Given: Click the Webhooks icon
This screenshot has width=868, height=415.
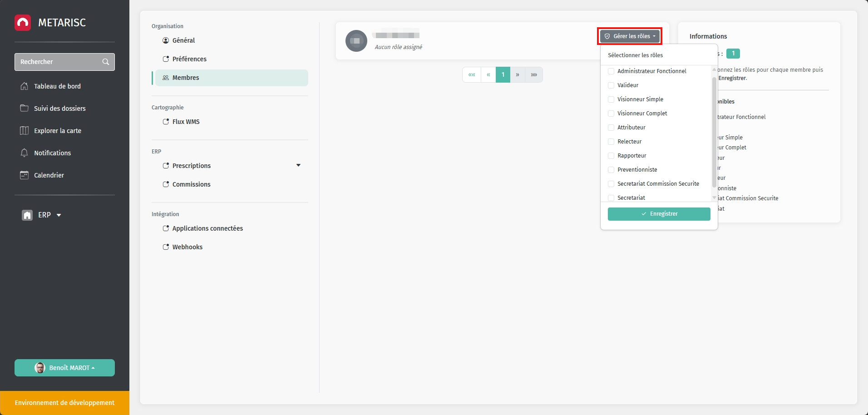Looking at the screenshot, I should tap(166, 247).
